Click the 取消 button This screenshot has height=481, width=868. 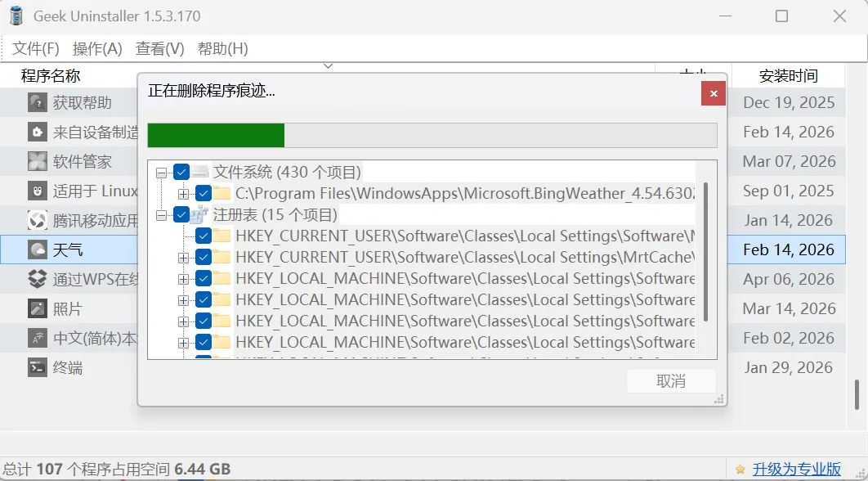point(671,381)
